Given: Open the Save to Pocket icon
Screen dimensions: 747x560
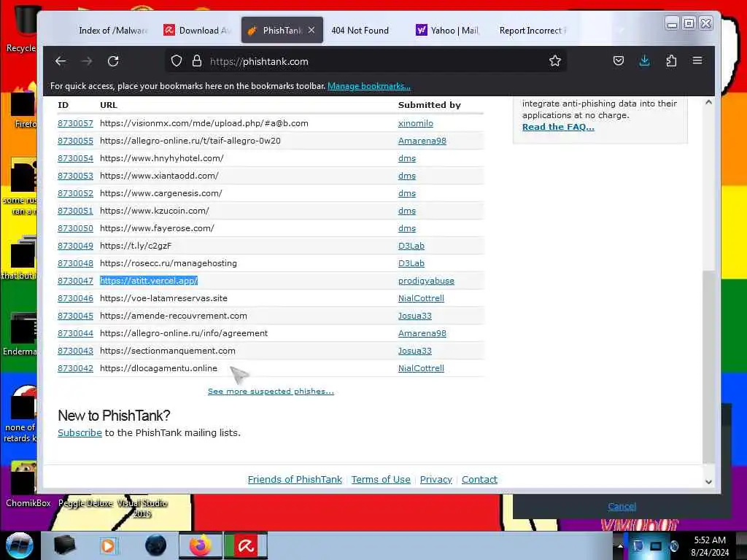Looking at the screenshot, I should click(x=619, y=61).
